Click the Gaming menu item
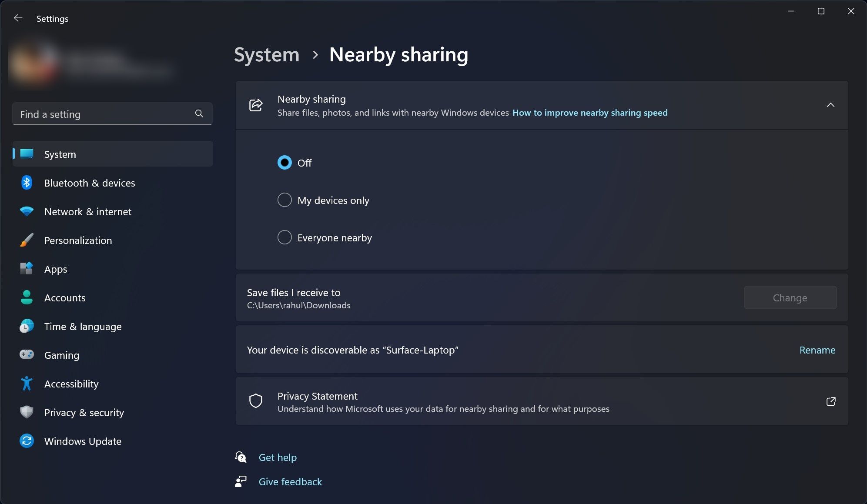The height and width of the screenshot is (504, 867). 61,354
